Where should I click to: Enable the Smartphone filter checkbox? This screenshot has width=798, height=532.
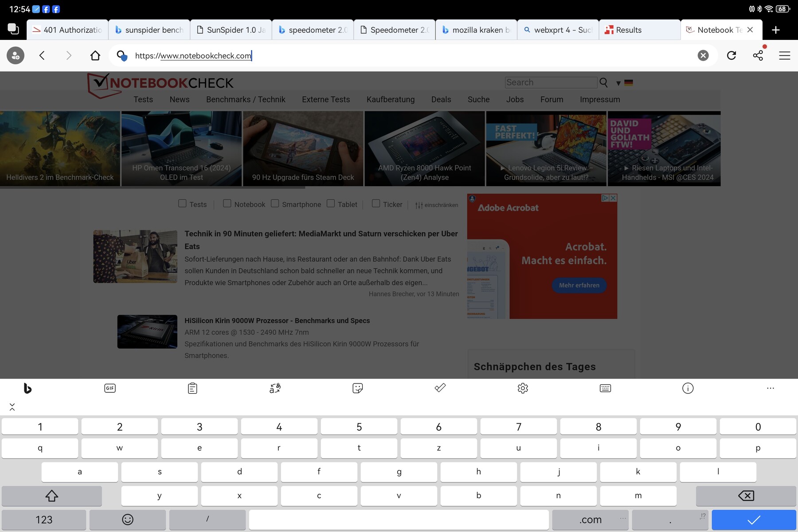coord(275,203)
